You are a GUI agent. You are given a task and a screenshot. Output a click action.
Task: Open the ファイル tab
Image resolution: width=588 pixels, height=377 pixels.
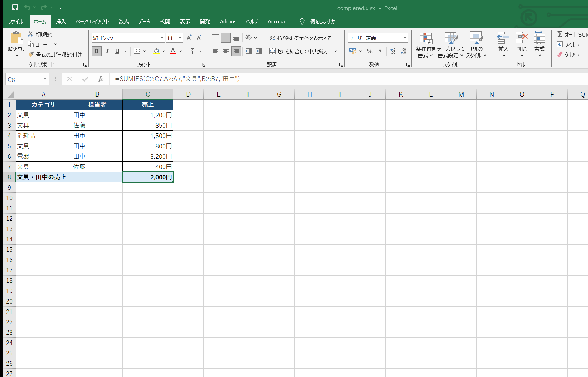coord(16,21)
